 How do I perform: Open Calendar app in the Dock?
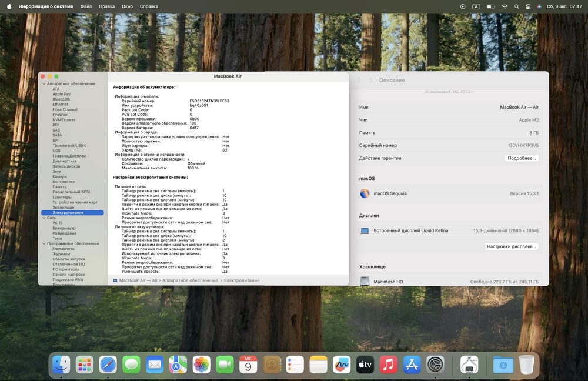point(248,365)
